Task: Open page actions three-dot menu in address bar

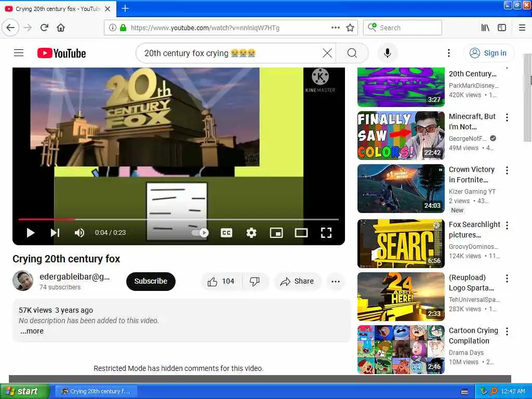Action: click(x=336, y=28)
